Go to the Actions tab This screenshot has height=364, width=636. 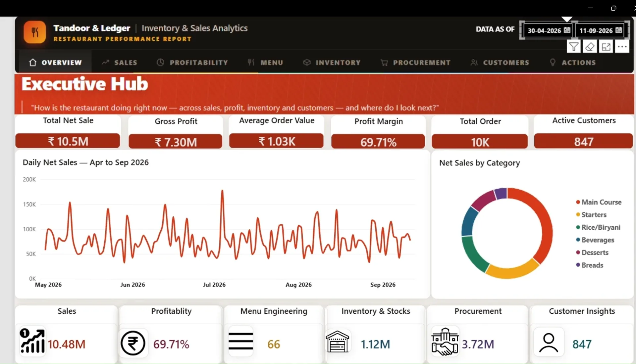pyautogui.click(x=573, y=62)
